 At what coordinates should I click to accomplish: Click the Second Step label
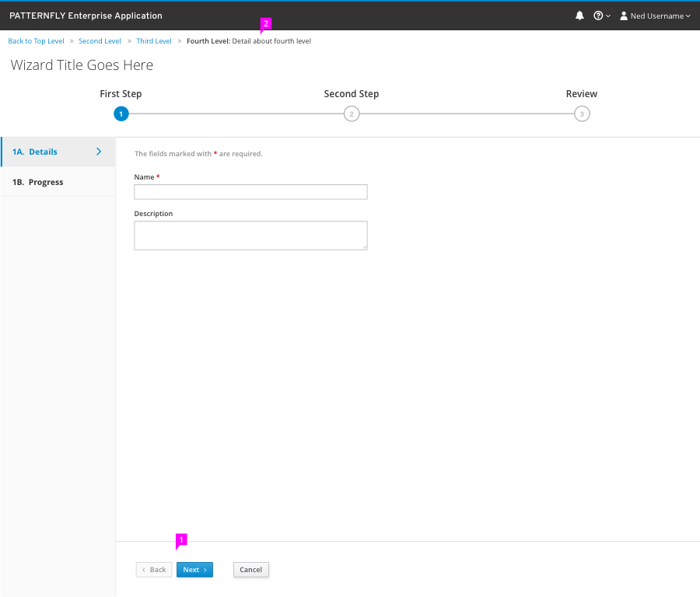pyautogui.click(x=352, y=94)
